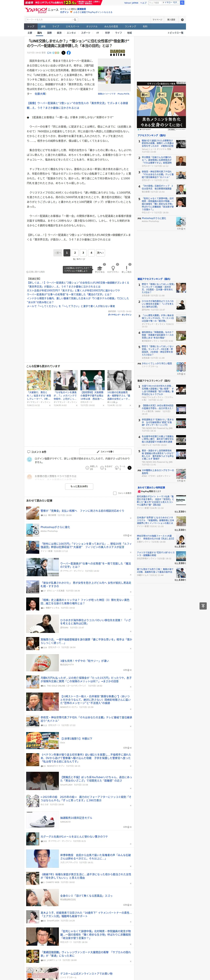This screenshot has width=210, height=980.
Task: Click the コメントを書く button
Action: point(105,452)
